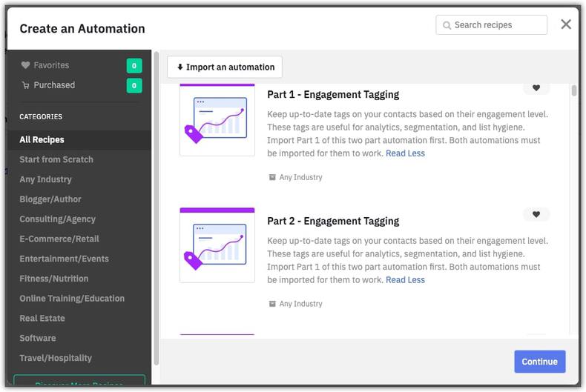Click Read Less under Part 1 description

[405, 153]
